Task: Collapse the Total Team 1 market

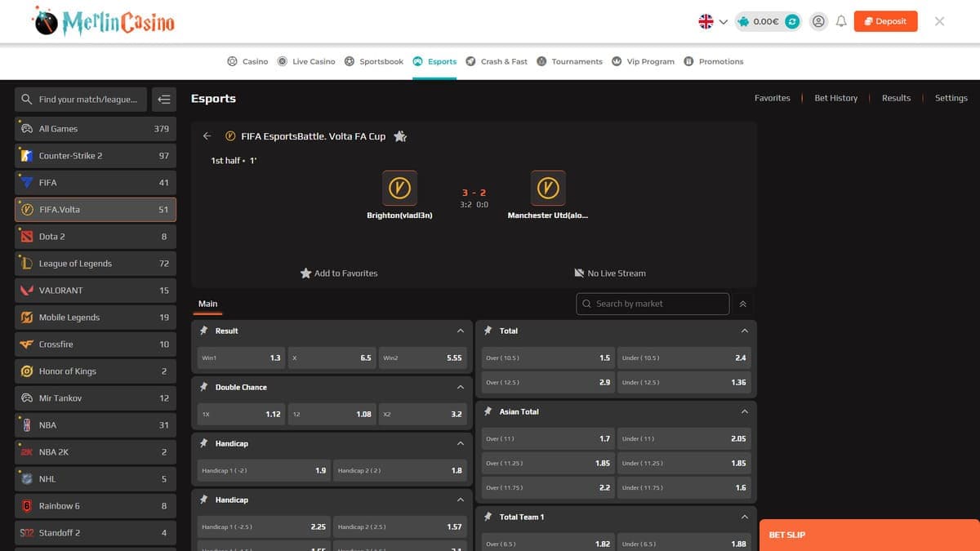Action: (x=745, y=517)
